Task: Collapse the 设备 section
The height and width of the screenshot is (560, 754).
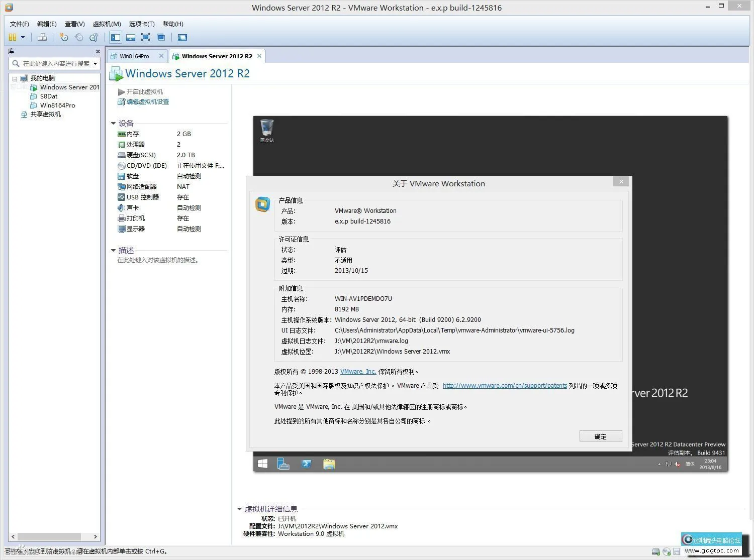Action: point(114,123)
